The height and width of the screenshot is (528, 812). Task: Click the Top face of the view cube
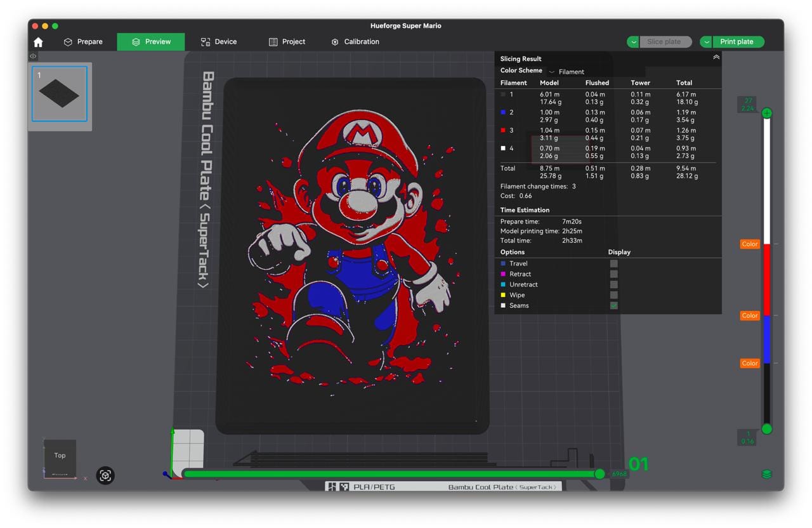tap(60, 455)
